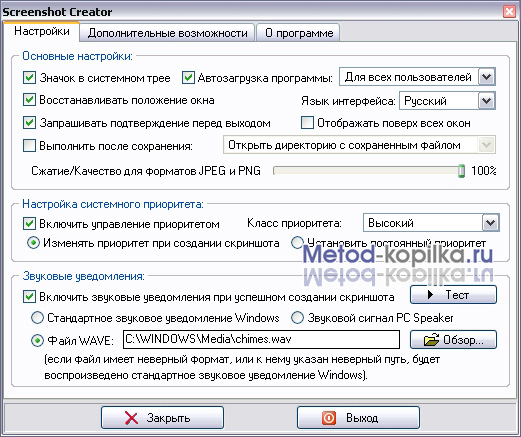This screenshot has width=521, height=437.
Task: Click the Screenshot Creator title text
Action: pyautogui.click(x=57, y=12)
